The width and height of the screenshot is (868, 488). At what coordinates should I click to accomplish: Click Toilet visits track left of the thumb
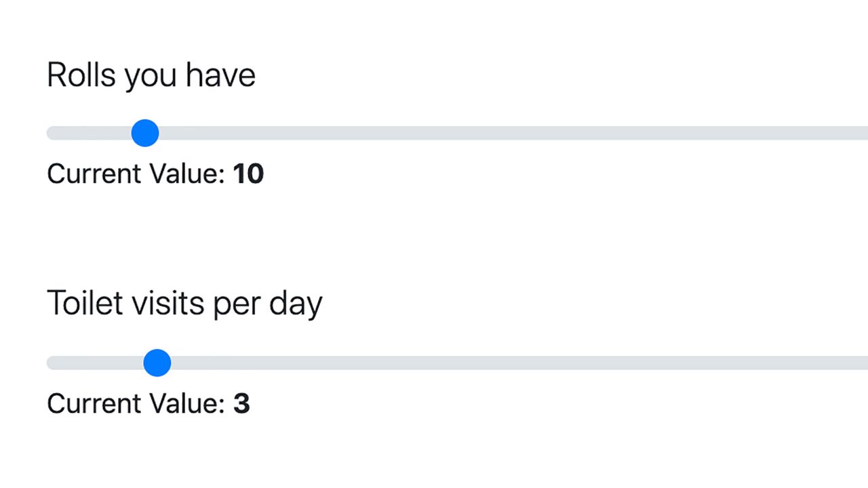(95, 363)
